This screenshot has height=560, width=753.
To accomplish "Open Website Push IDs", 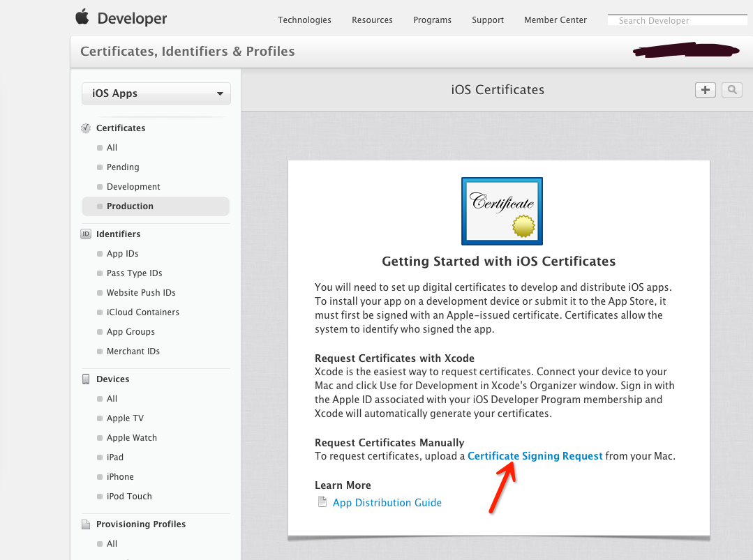I will tap(141, 293).
